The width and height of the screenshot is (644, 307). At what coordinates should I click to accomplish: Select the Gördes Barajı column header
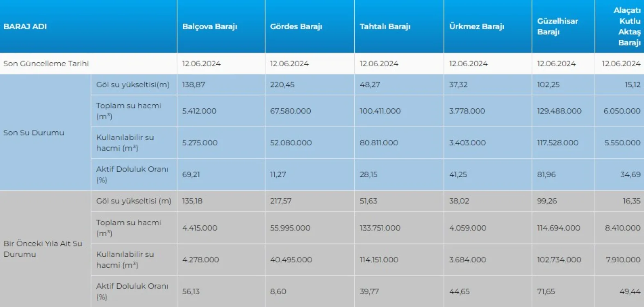[296, 27]
